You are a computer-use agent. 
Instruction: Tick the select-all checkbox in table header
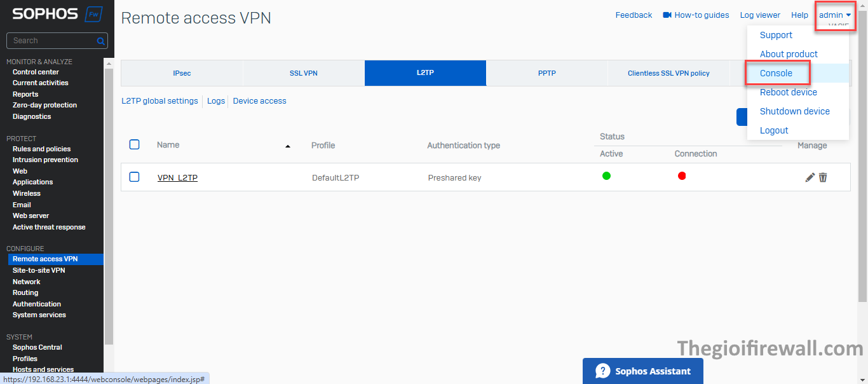pos(134,144)
